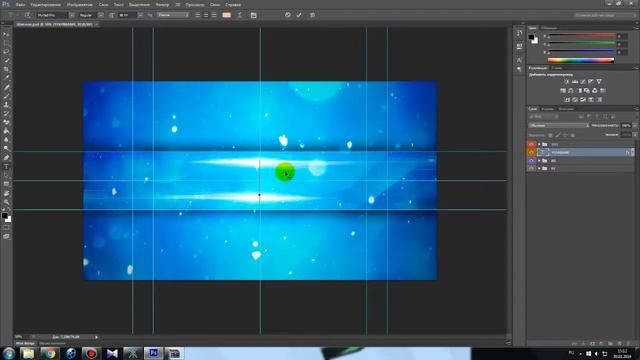Toggle lock image pixels brush icon
The width and height of the screenshot is (640, 360).
click(x=558, y=135)
